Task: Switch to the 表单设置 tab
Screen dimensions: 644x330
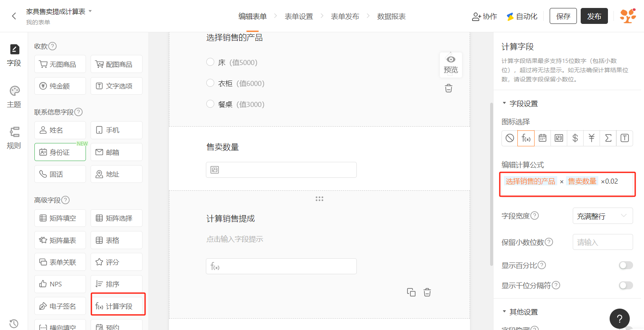Action: 299,16
